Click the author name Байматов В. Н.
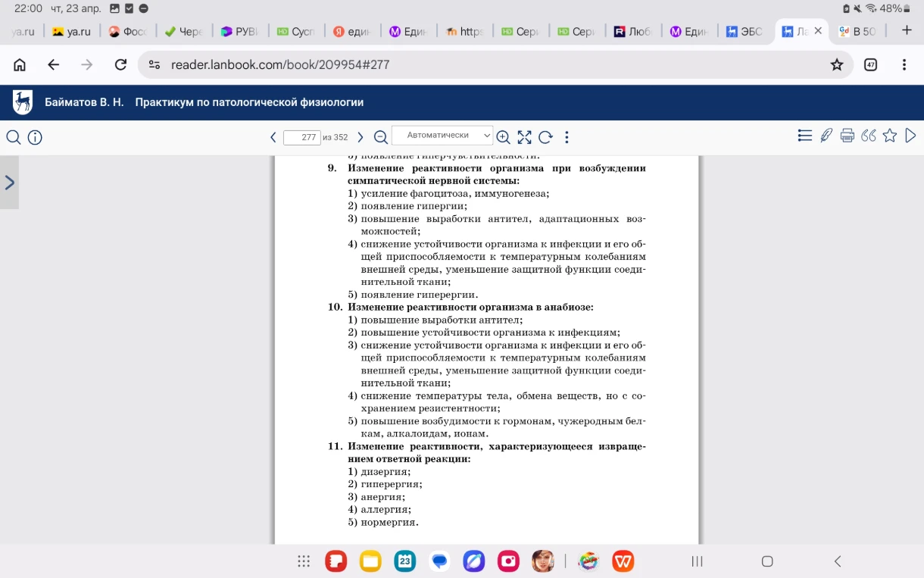The image size is (924, 578). pyautogui.click(x=84, y=102)
